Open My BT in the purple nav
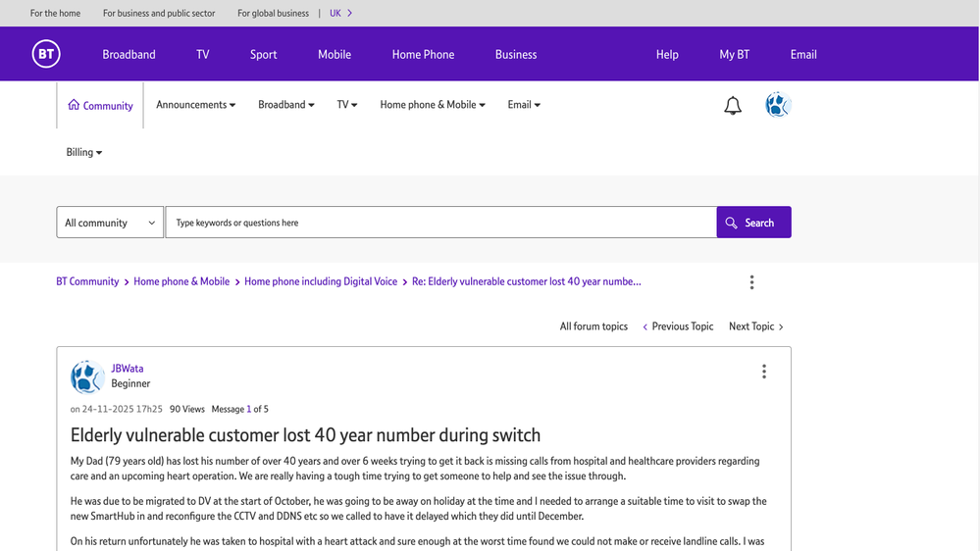This screenshot has height=551, width=980. coord(734,54)
